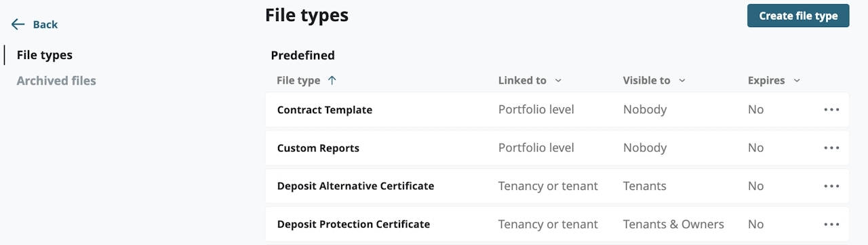Click the File type sort arrow icon
Screen dimensions: 868x245
click(x=332, y=80)
